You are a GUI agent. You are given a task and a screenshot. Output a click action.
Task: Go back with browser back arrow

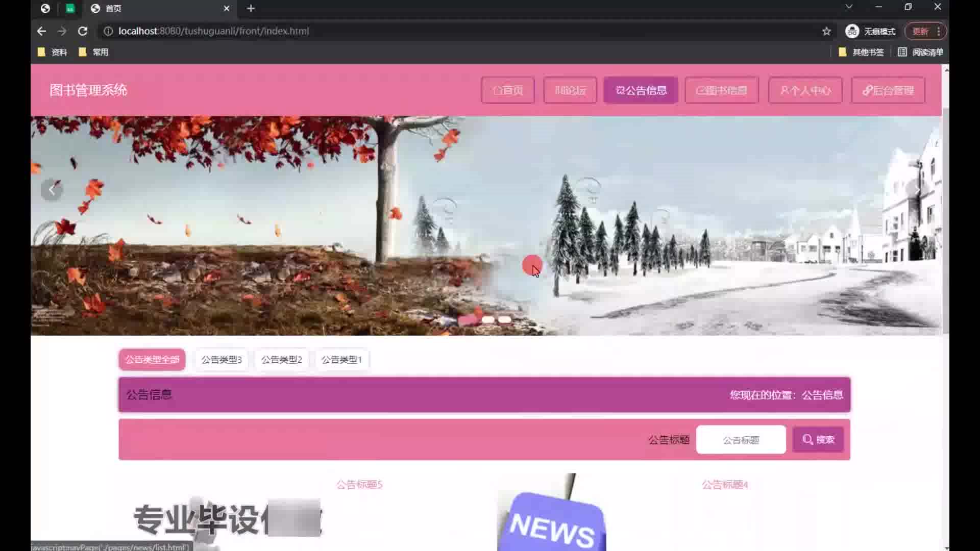41,31
